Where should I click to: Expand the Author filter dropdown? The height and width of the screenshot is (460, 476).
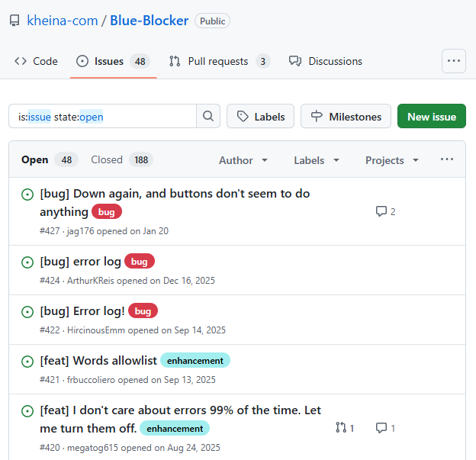point(243,160)
